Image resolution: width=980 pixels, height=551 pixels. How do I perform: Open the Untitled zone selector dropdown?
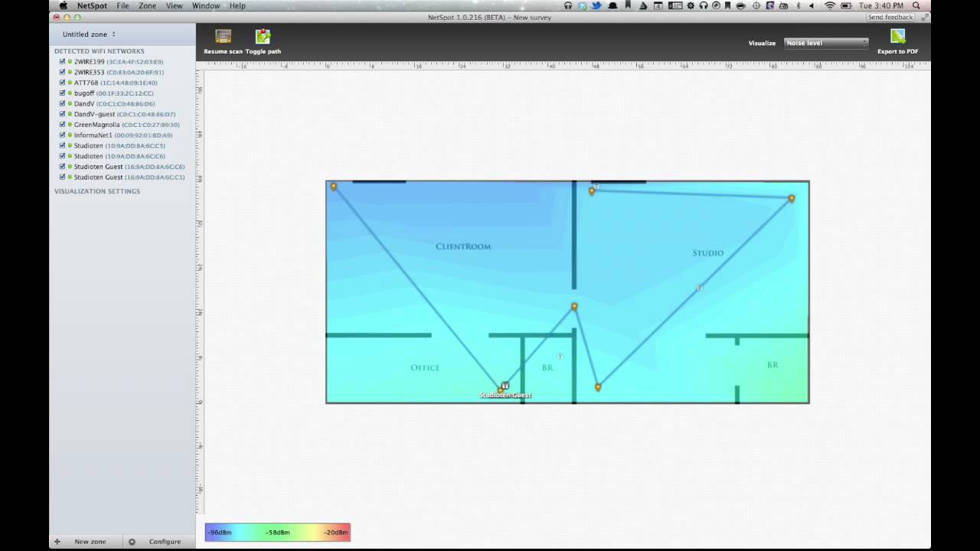[90, 34]
